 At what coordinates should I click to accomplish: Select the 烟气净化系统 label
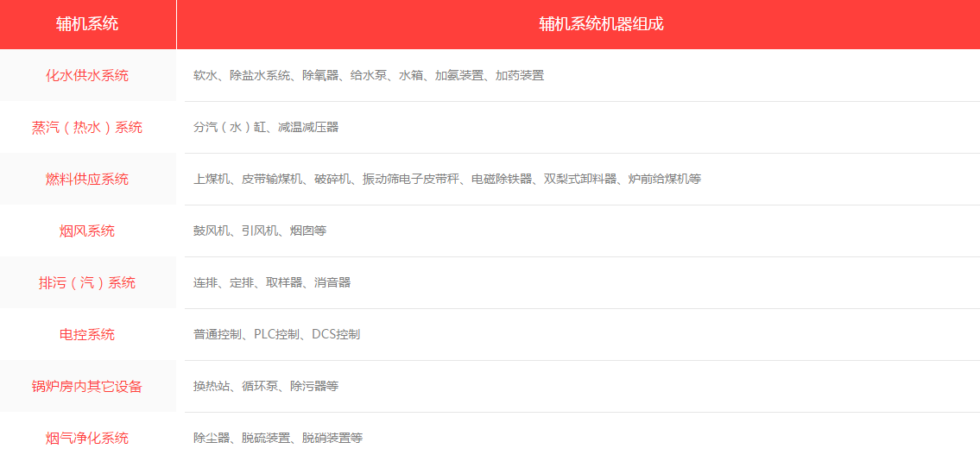(x=87, y=438)
